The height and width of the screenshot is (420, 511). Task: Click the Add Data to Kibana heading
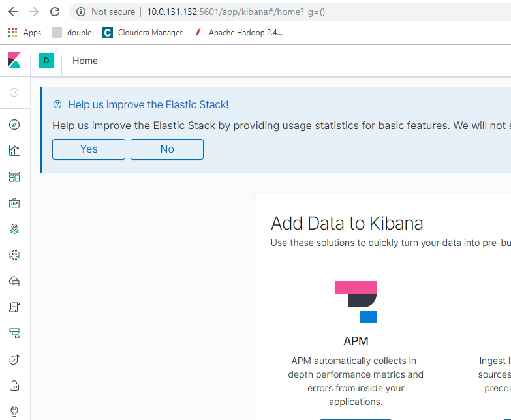pos(347,223)
